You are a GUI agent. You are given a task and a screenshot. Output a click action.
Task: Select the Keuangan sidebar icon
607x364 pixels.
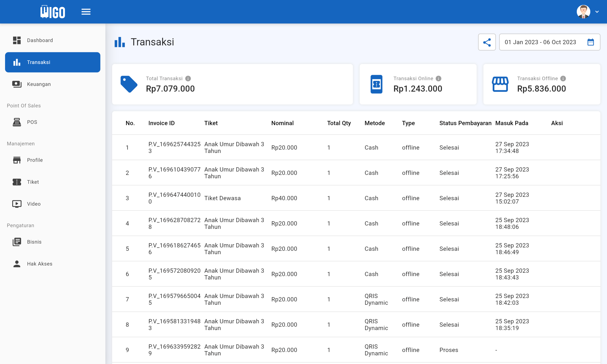point(16,84)
